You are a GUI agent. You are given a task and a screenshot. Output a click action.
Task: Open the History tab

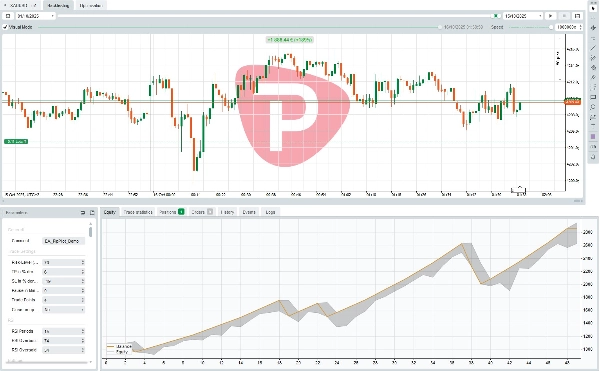pos(227,212)
